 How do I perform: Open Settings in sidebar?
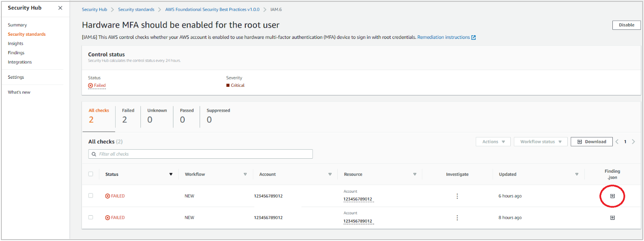click(16, 77)
